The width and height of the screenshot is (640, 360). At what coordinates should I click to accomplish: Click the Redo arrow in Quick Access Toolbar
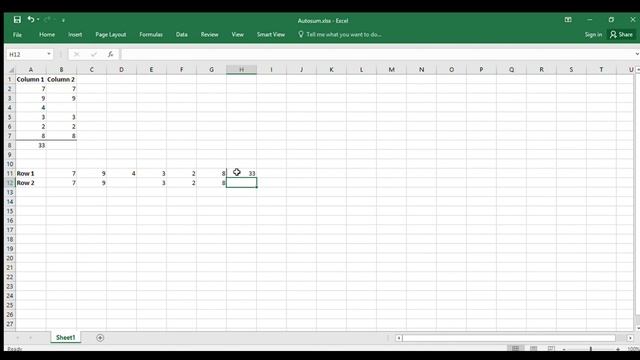[x=47, y=20]
